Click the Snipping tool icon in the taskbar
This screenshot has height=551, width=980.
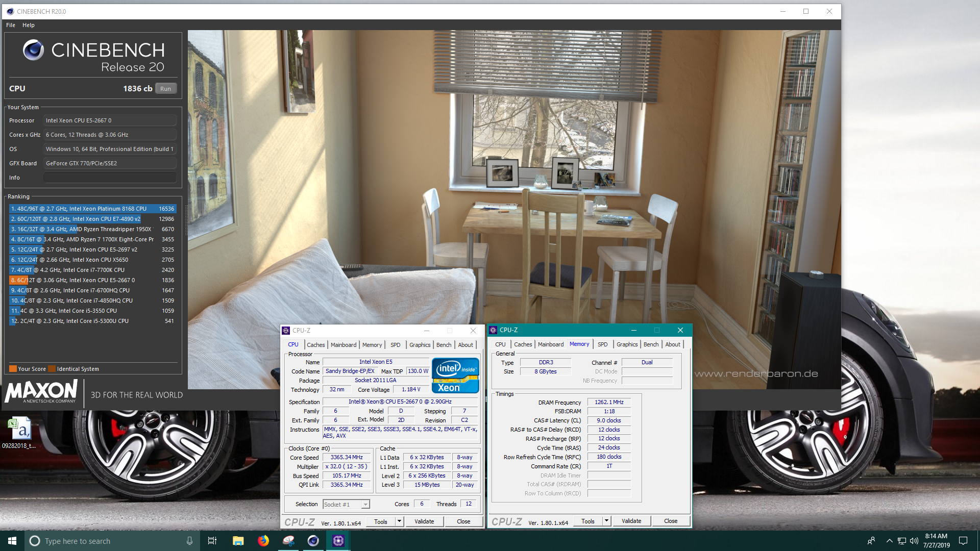coord(288,541)
